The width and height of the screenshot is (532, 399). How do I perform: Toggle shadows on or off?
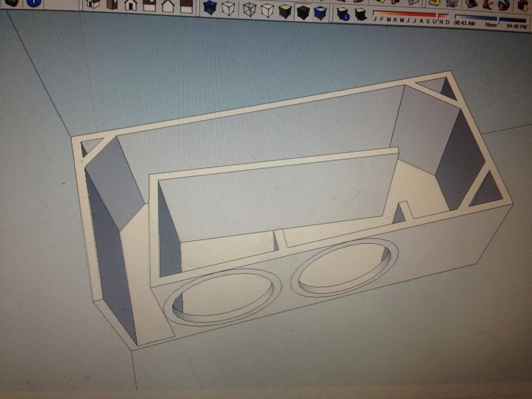(360, 14)
